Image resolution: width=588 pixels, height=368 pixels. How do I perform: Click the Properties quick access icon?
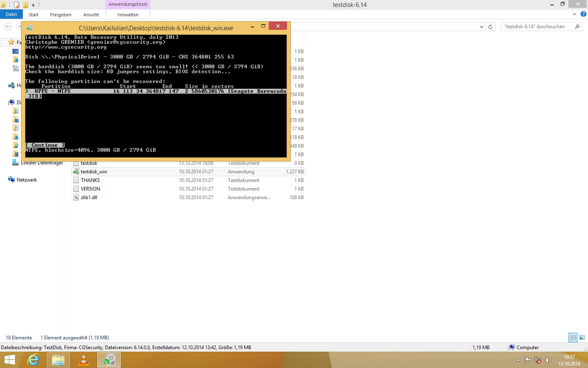pos(17,5)
